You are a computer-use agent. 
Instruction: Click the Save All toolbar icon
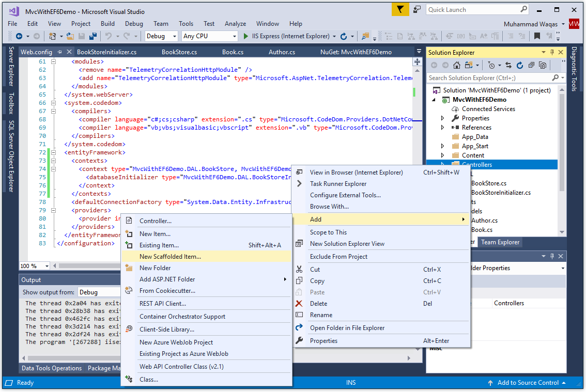pyautogui.click(x=93, y=36)
